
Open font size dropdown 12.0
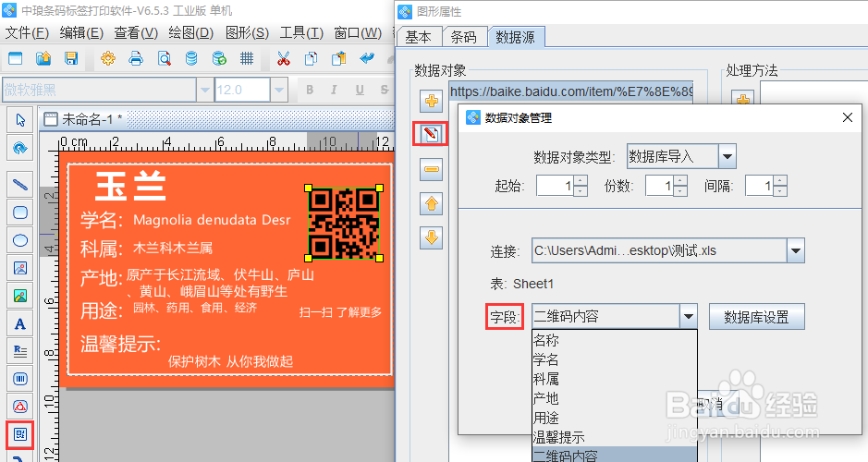tap(279, 90)
